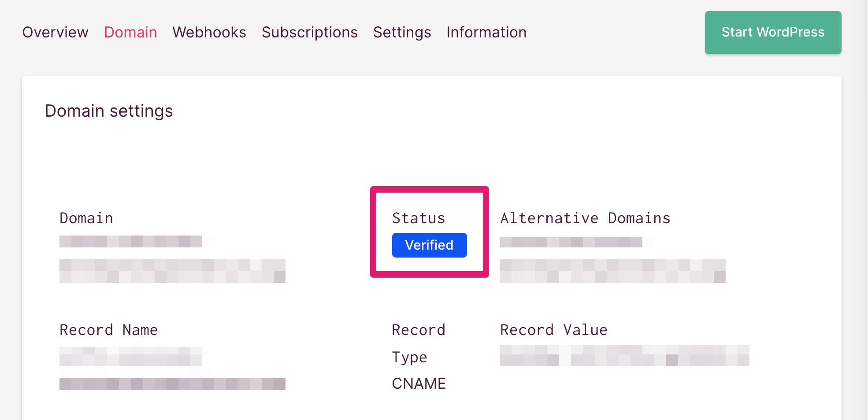The height and width of the screenshot is (420, 868).
Task: Click the Alternative Domains label
Action: (585, 218)
